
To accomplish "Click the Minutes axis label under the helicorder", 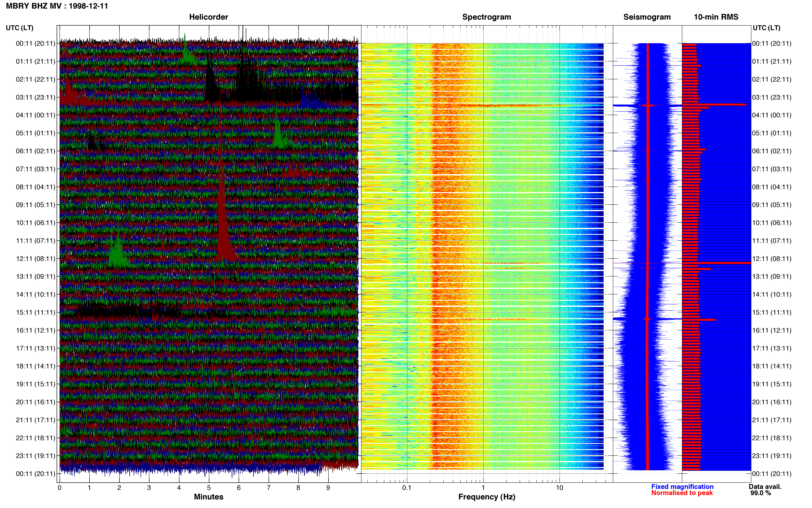I will tap(209, 497).
